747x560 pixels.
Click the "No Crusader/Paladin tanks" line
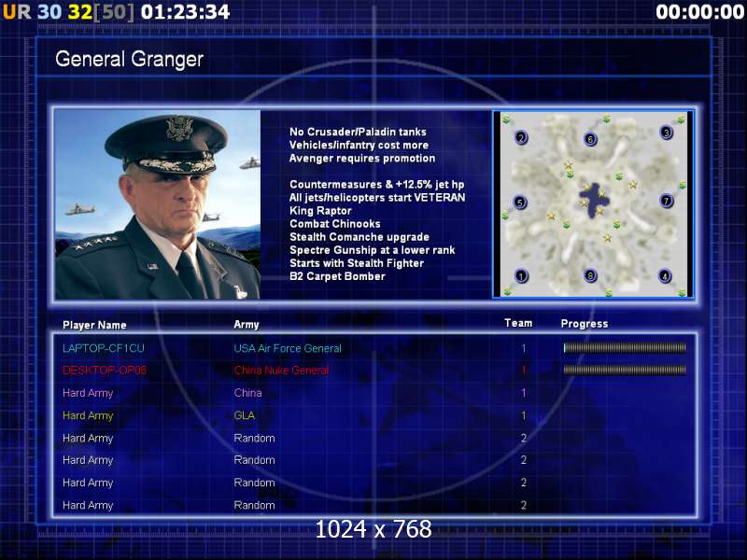point(358,132)
